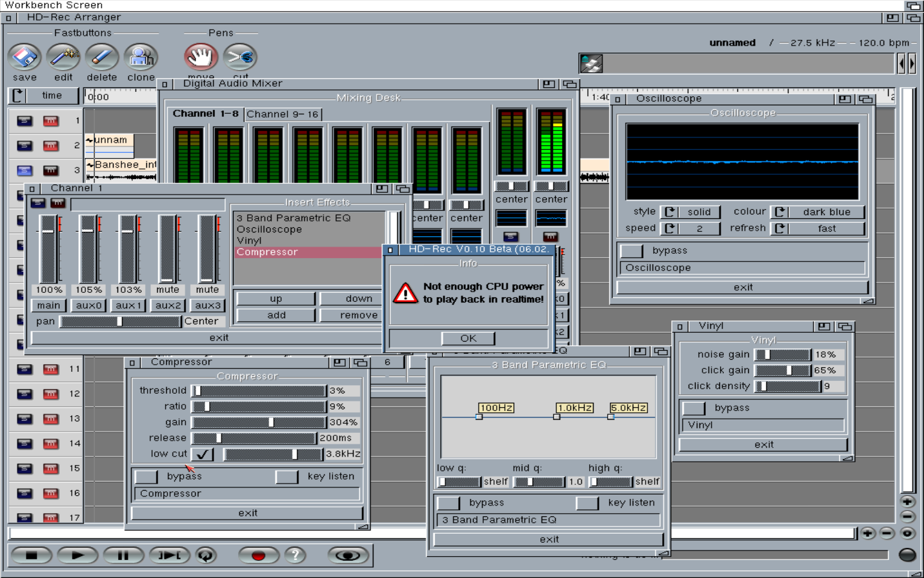The image size is (924, 578).
Task: Enable bypass in the Oscilloscope window
Action: (631, 250)
